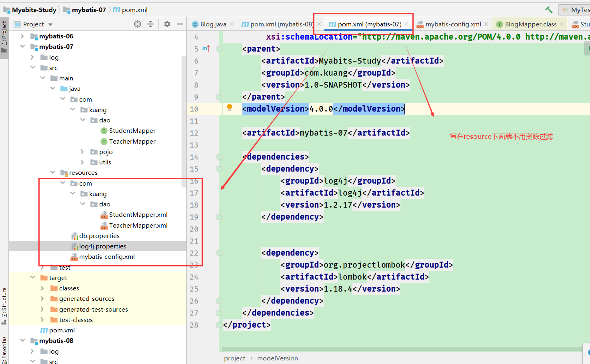Click line number 12 in gutter
The height and width of the screenshot is (364, 590).
[x=194, y=133]
